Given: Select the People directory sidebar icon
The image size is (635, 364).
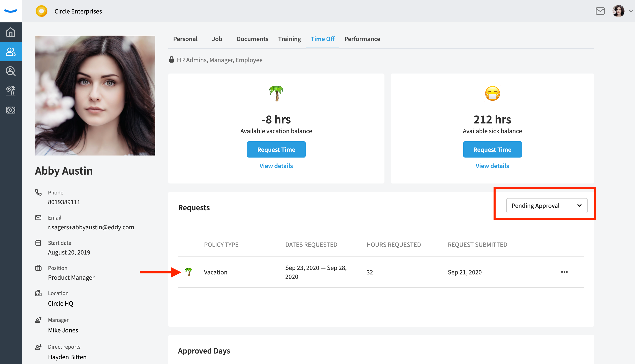Looking at the screenshot, I should pyautogui.click(x=11, y=52).
